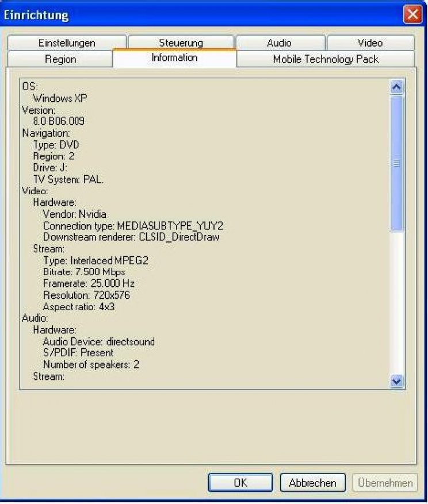
Task: Click the 'Audio Device: directsound' line
Action: (99, 341)
